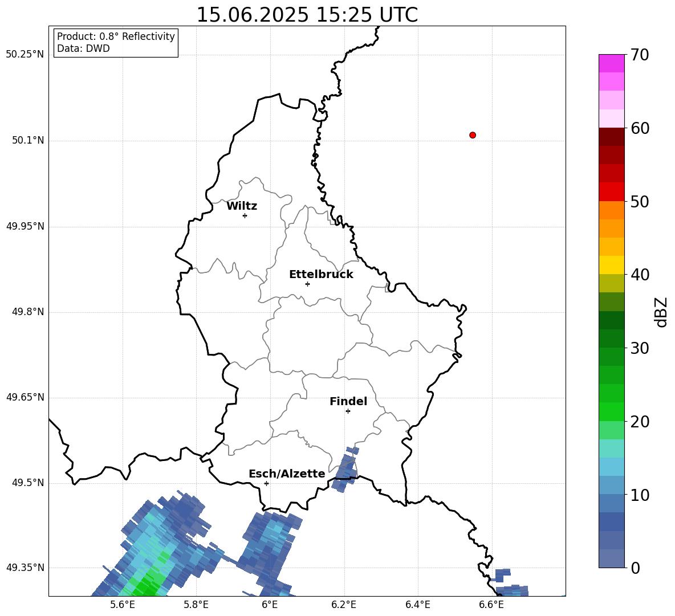Click the red dot radar location marker

(472, 135)
